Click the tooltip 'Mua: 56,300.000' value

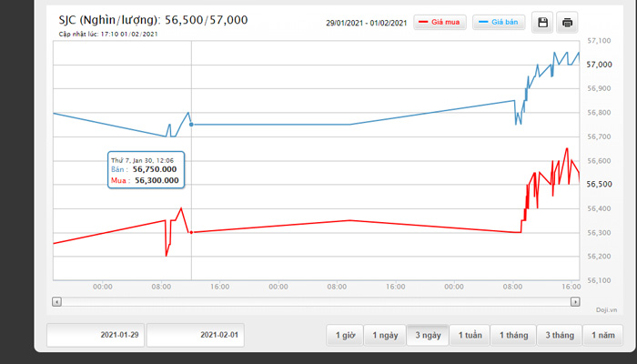pos(157,180)
